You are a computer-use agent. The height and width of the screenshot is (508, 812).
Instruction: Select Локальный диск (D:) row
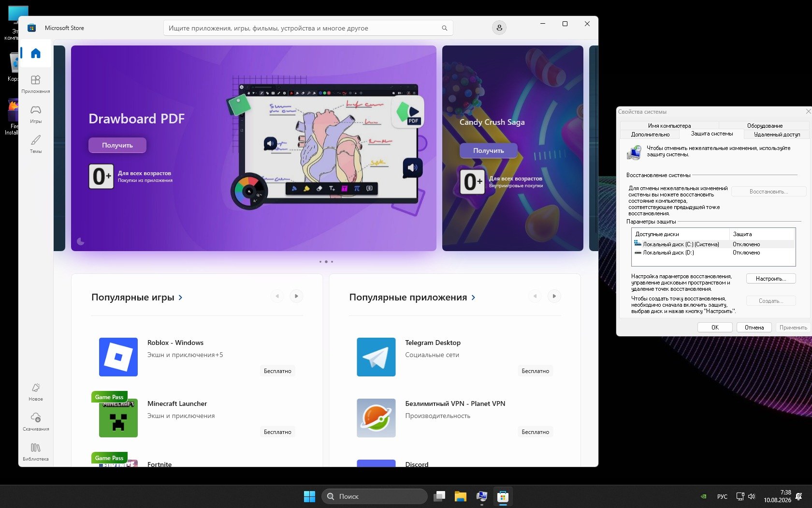(x=713, y=253)
